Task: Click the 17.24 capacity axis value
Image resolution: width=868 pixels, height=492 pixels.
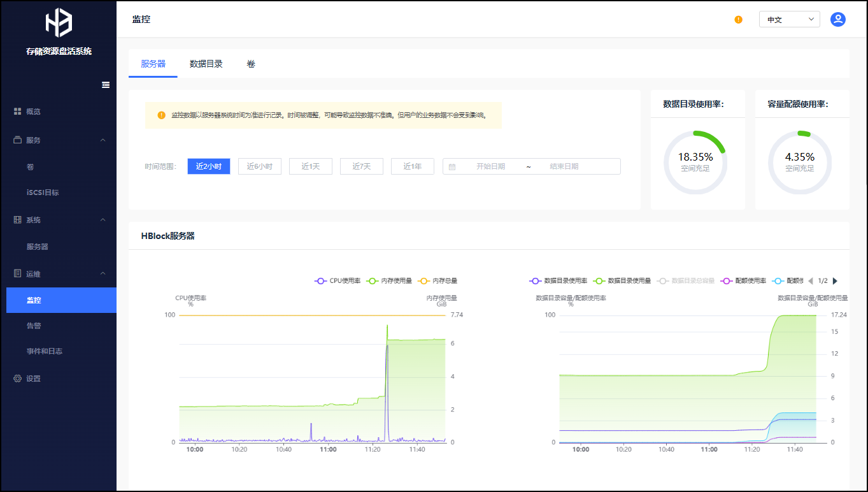Action: pos(839,315)
